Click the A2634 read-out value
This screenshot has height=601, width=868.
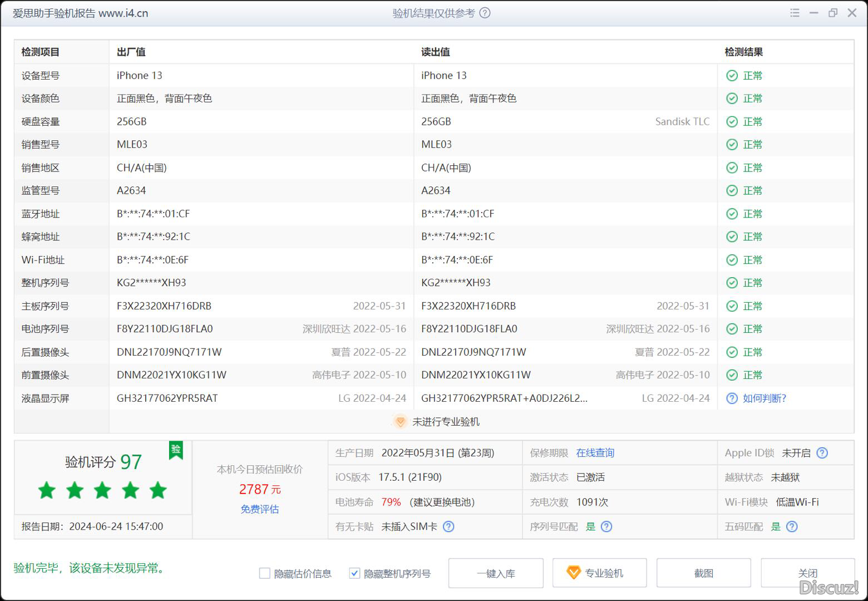[436, 191]
